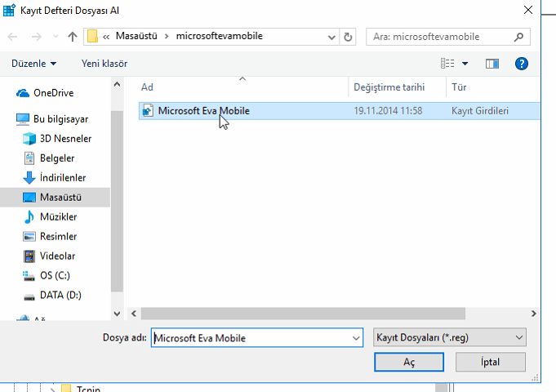Open Kayıt Dosyaları (*.reg) file type dropdown
This screenshot has width=556, height=392.
pyautogui.click(x=450, y=337)
